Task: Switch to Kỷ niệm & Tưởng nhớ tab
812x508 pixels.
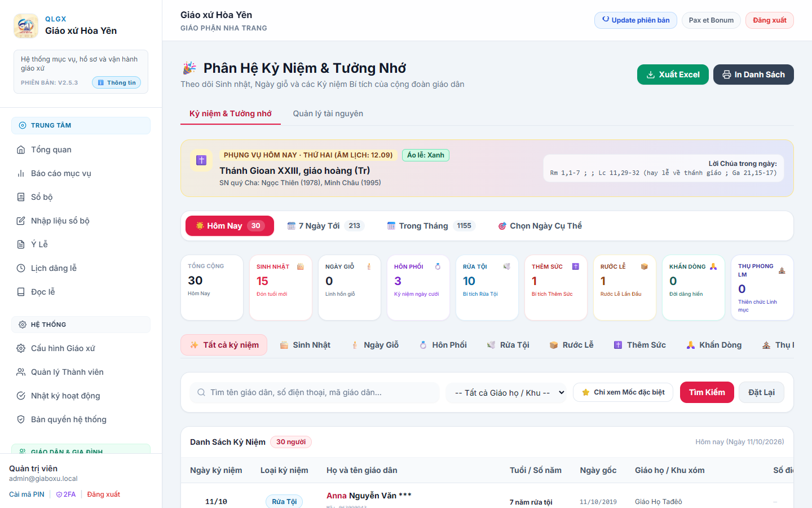Action: (231, 113)
